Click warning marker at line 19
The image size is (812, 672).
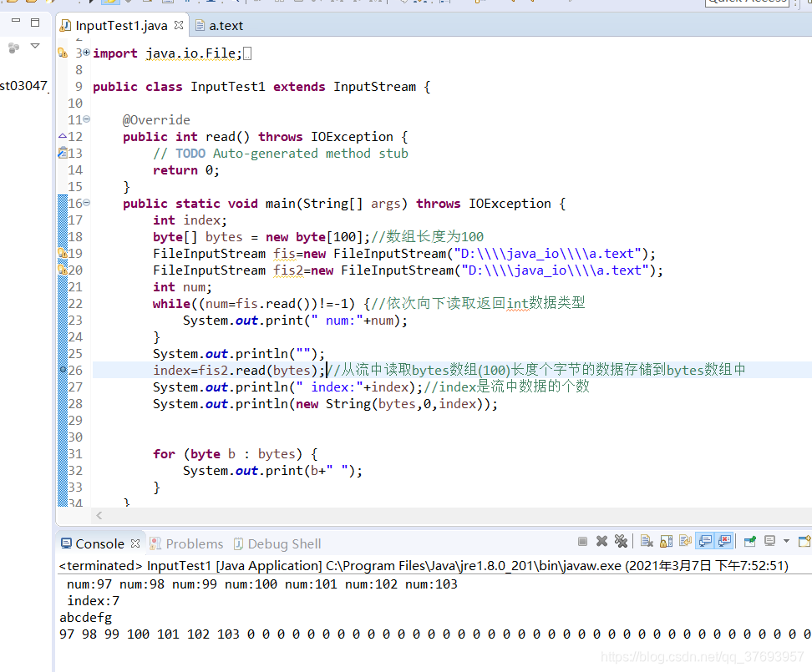point(62,253)
